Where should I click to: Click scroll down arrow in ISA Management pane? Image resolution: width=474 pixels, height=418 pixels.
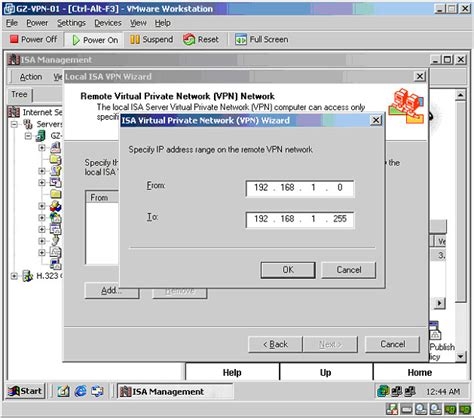[460, 356]
